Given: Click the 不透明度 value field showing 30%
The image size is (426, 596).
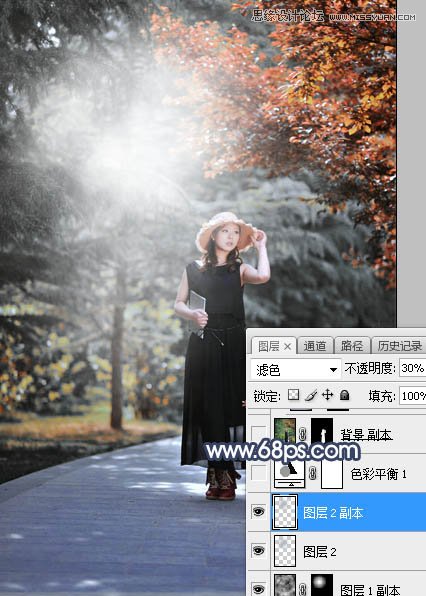Looking at the screenshot, I should [413, 368].
